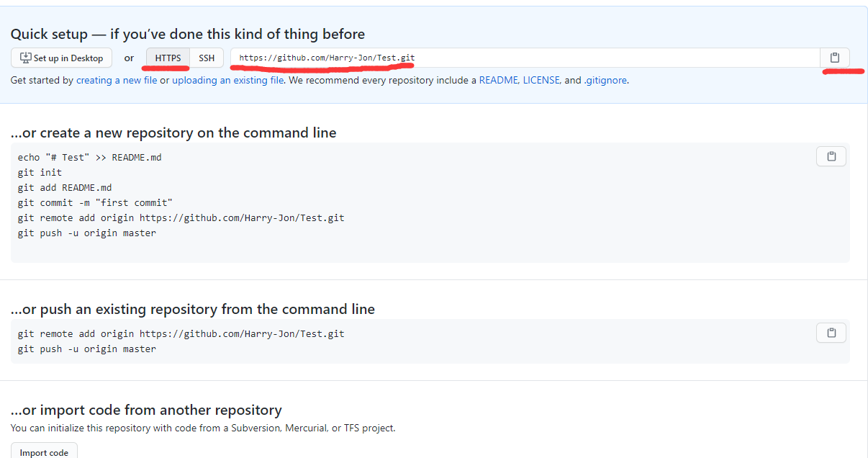868x458 pixels.
Task: Click the git commit -m "first commit" line
Action: (95, 203)
